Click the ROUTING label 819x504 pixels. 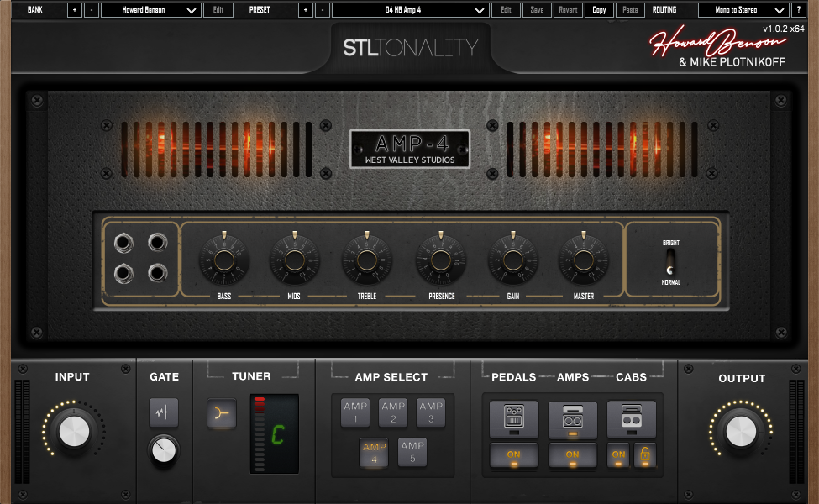pos(664,10)
